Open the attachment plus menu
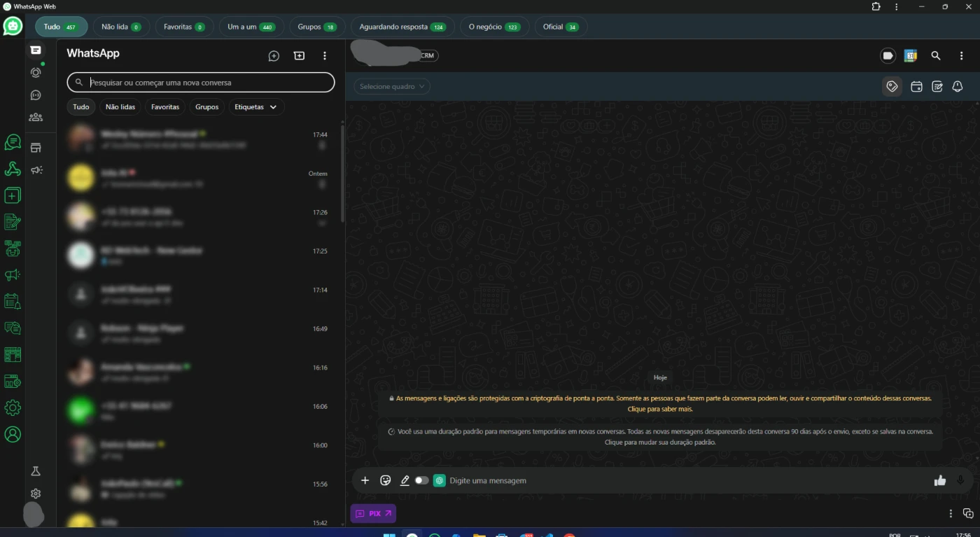This screenshot has width=980, height=537. [x=365, y=480]
